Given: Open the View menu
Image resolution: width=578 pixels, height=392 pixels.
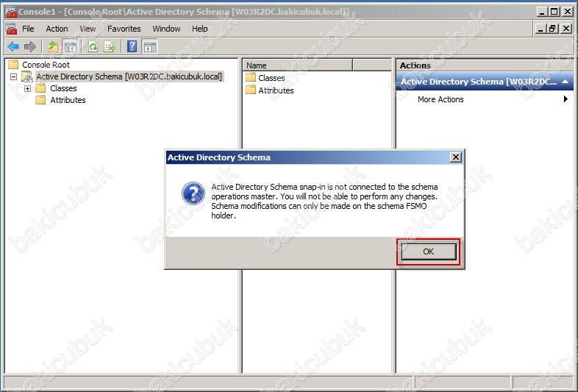Looking at the screenshot, I should click(88, 29).
